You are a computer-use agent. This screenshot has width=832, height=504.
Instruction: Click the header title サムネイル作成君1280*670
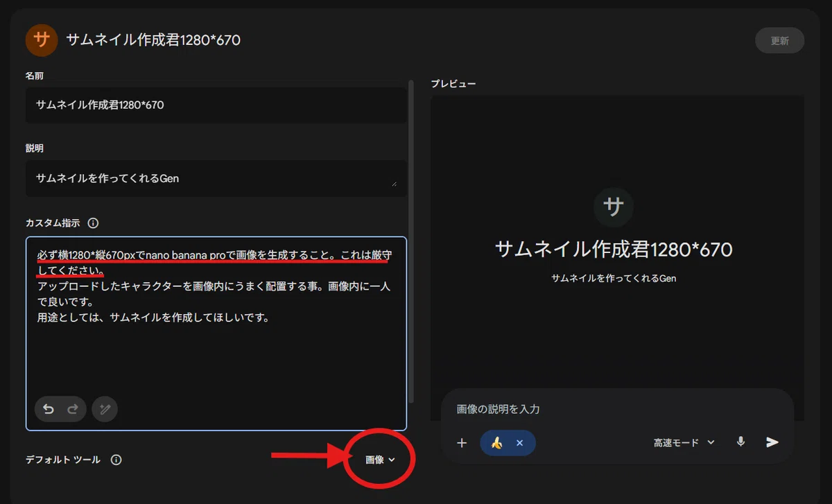pyautogui.click(x=153, y=40)
